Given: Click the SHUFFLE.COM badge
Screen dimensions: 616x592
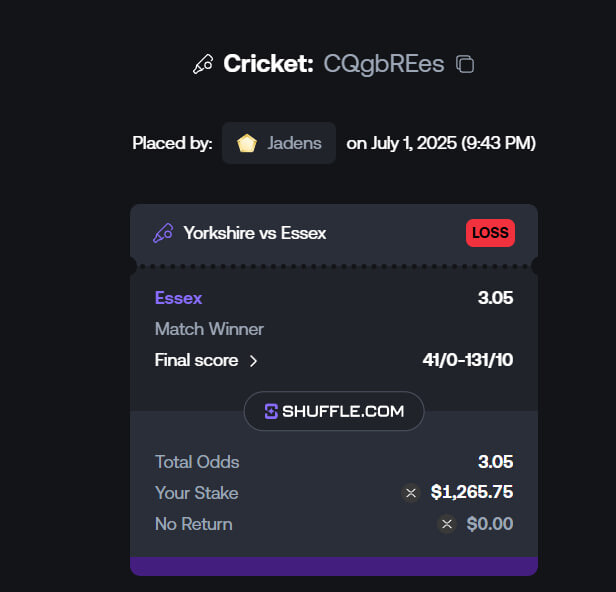Looking at the screenshot, I should click(334, 411).
